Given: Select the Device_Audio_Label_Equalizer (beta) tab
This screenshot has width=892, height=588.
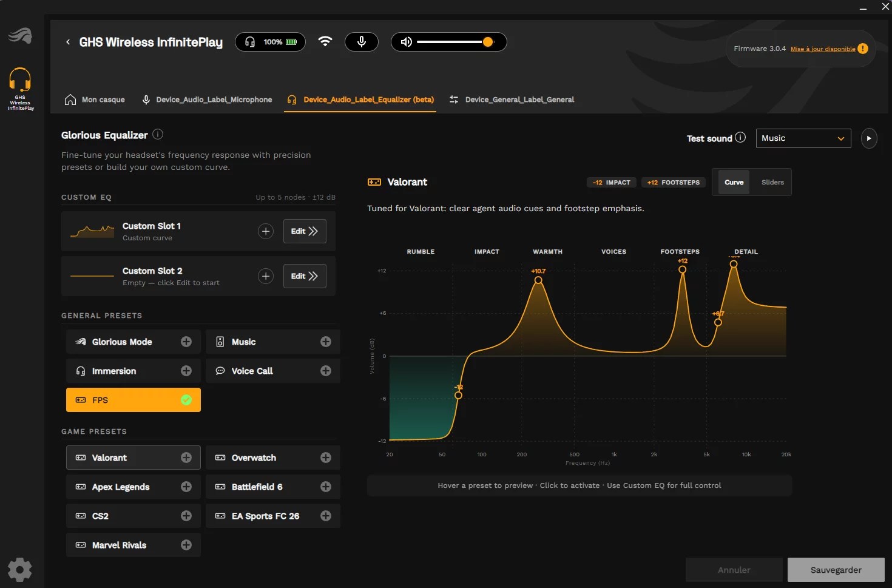Looking at the screenshot, I should tap(361, 100).
